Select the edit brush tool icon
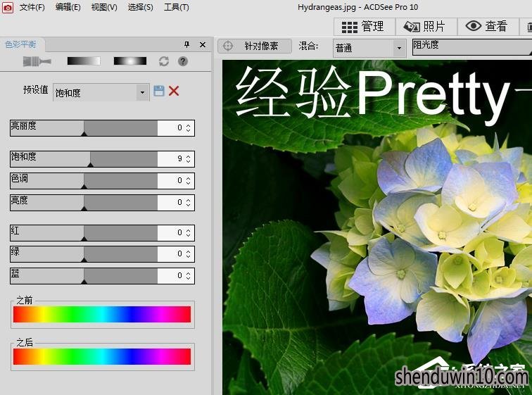Viewport: 532px width, 395px height. (37, 61)
